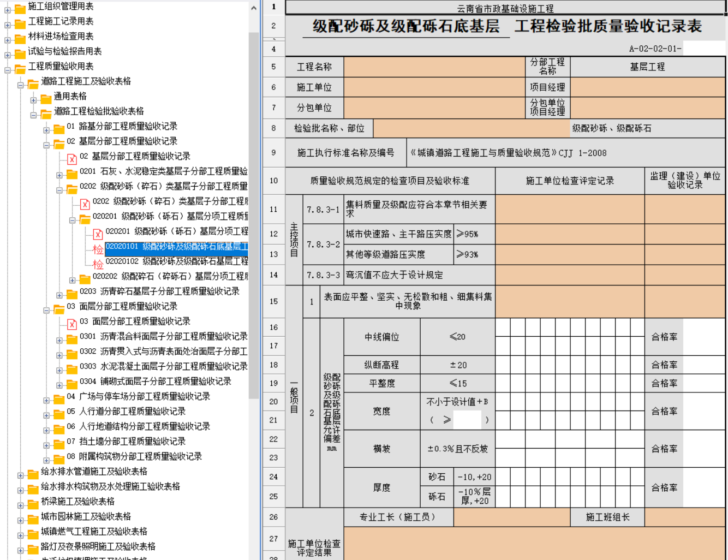Collapse the 工程质量验收用表 tree node
This screenshot has height=560, width=728.
coord(7,70)
